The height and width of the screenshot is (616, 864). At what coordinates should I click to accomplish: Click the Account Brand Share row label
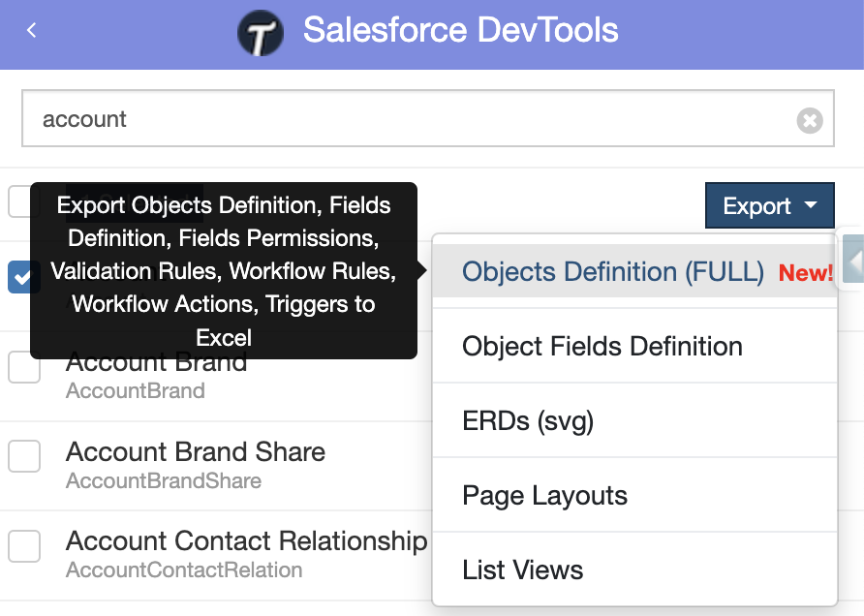[x=196, y=451]
